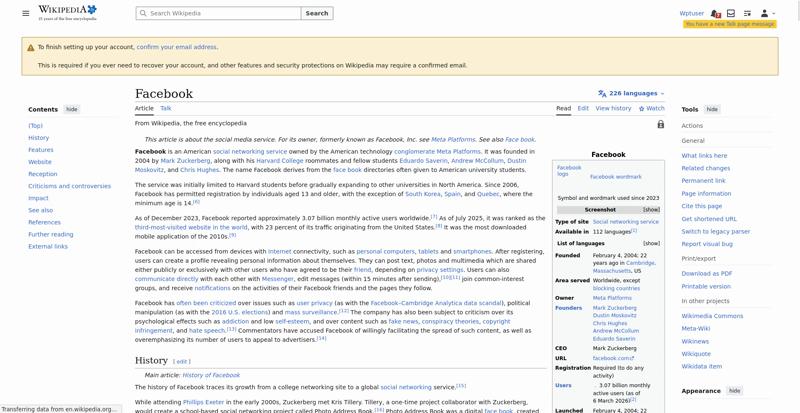This screenshot has height=413, width=800.
Task: Hide the Contents sidebar
Action: point(72,109)
